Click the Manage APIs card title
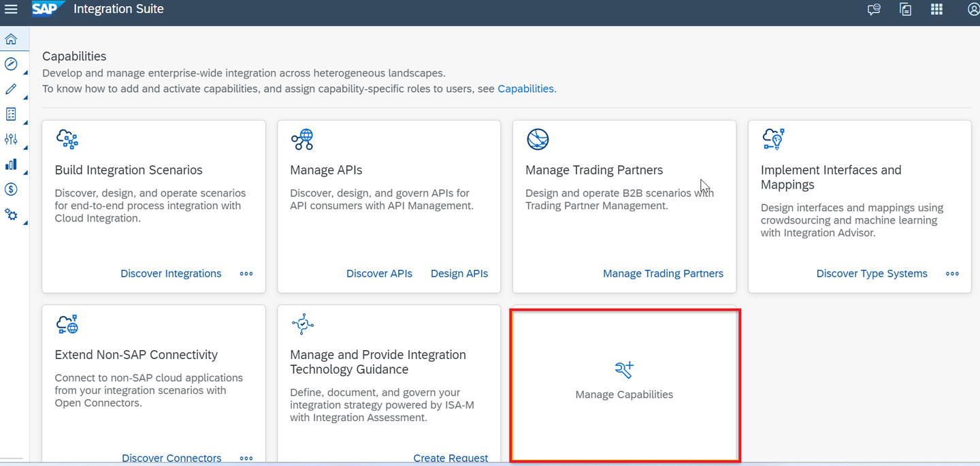 [x=326, y=170]
